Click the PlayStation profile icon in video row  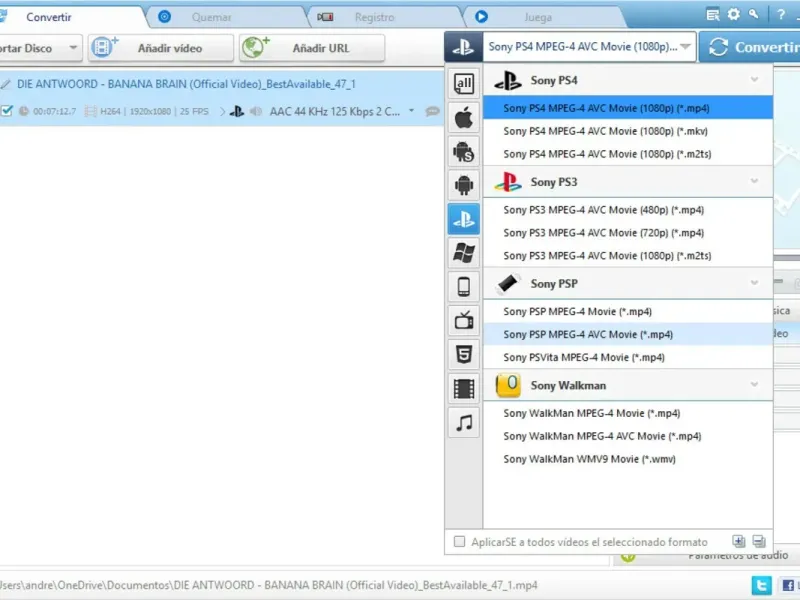point(236,111)
